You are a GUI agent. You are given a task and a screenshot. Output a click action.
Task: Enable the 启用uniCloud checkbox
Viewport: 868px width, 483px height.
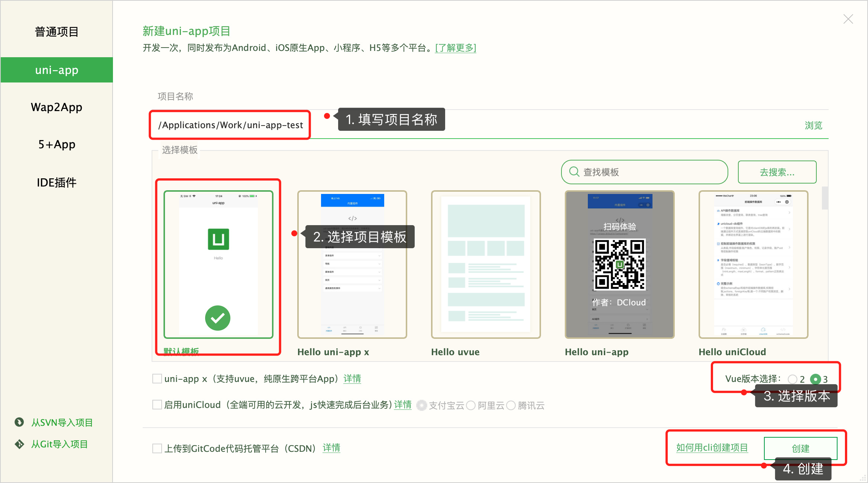click(157, 405)
